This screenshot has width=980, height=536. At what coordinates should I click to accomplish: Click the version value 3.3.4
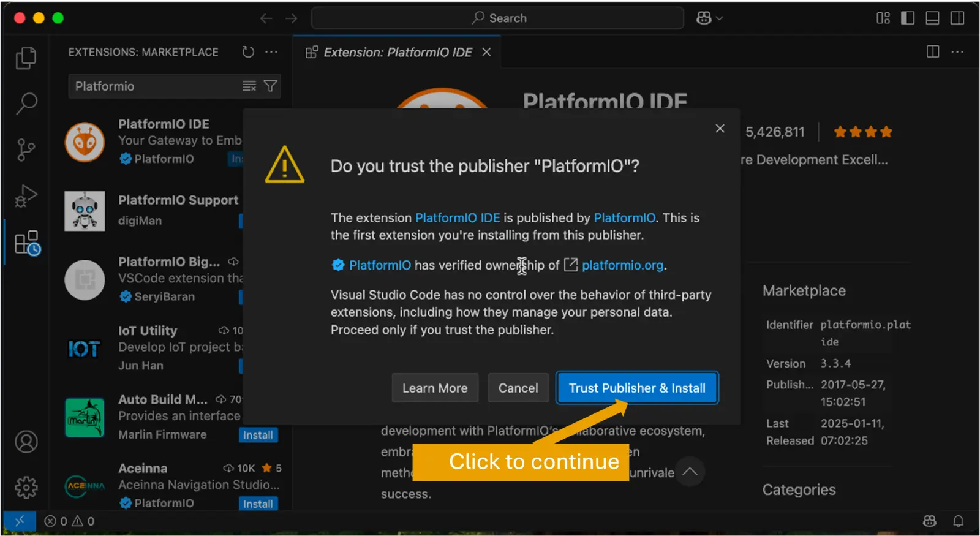click(x=835, y=363)
